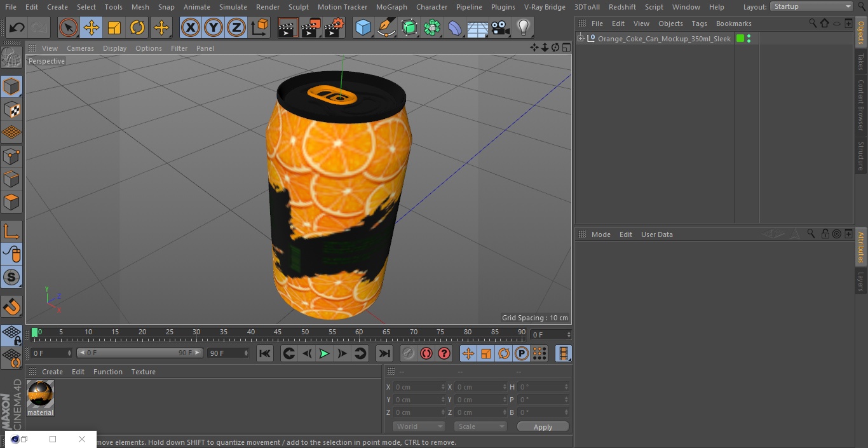Toggle the Y axis lock
Image resolution: width=868 pixels, height=448 pixels.
tap(213, 27)
